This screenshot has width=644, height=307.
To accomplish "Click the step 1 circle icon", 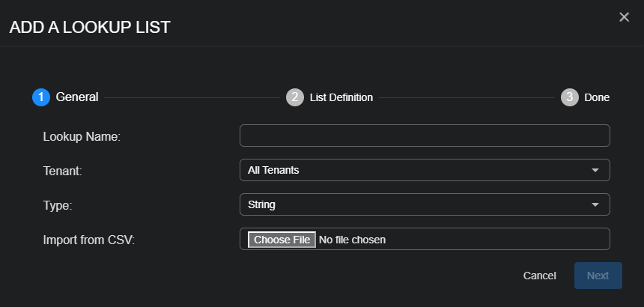I will click(41, 97).
